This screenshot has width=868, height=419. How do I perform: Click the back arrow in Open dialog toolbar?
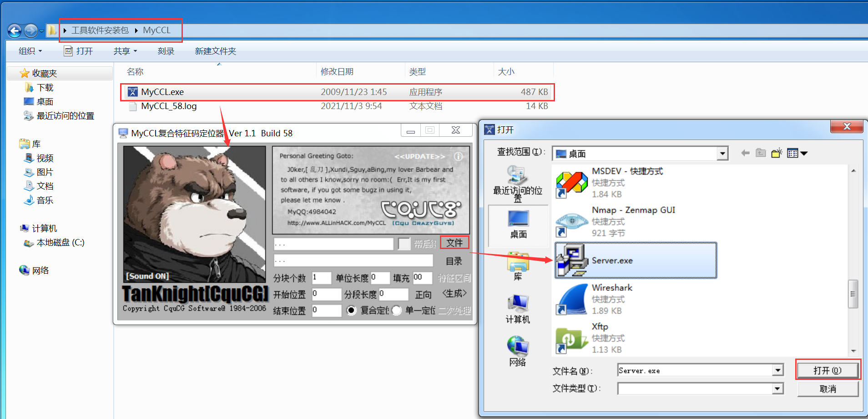click(745, 153)
